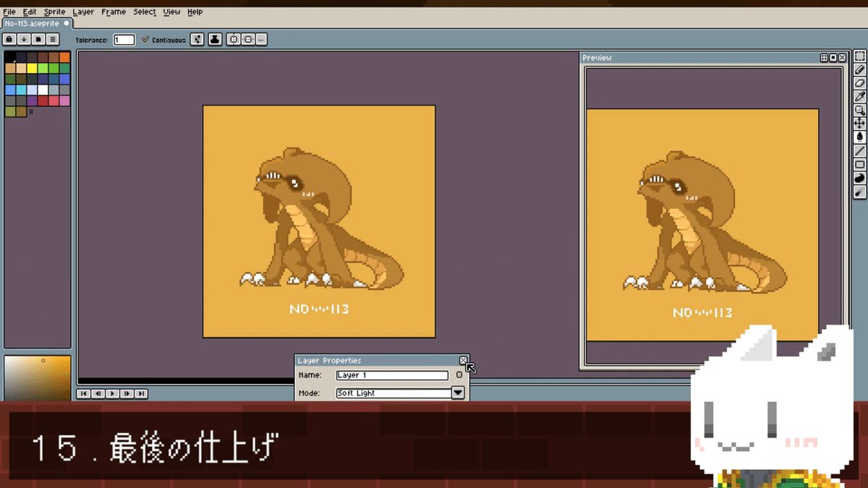Close the Layer Properties dialog
This screenshot has height=488, width=868.
464,360
